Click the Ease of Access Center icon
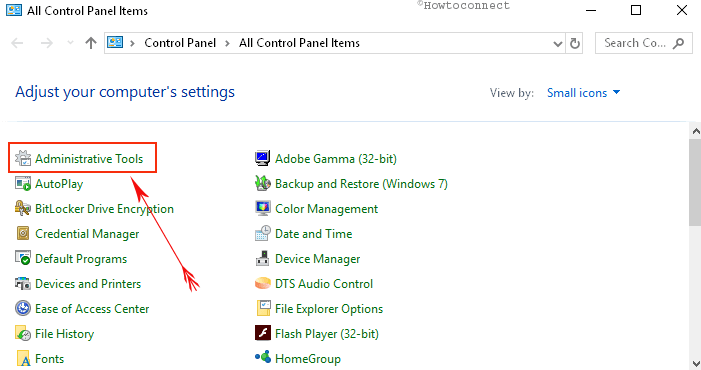 point(23,309)
